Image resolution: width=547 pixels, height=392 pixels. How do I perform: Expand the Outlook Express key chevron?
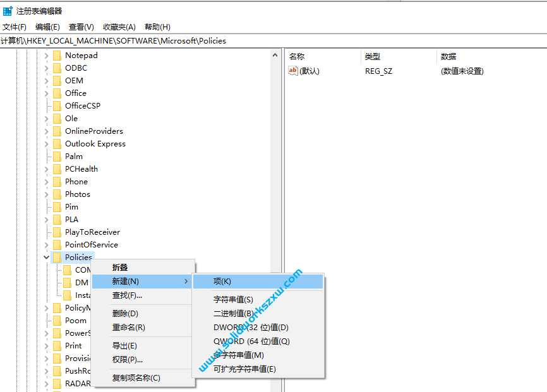(45, 143)
